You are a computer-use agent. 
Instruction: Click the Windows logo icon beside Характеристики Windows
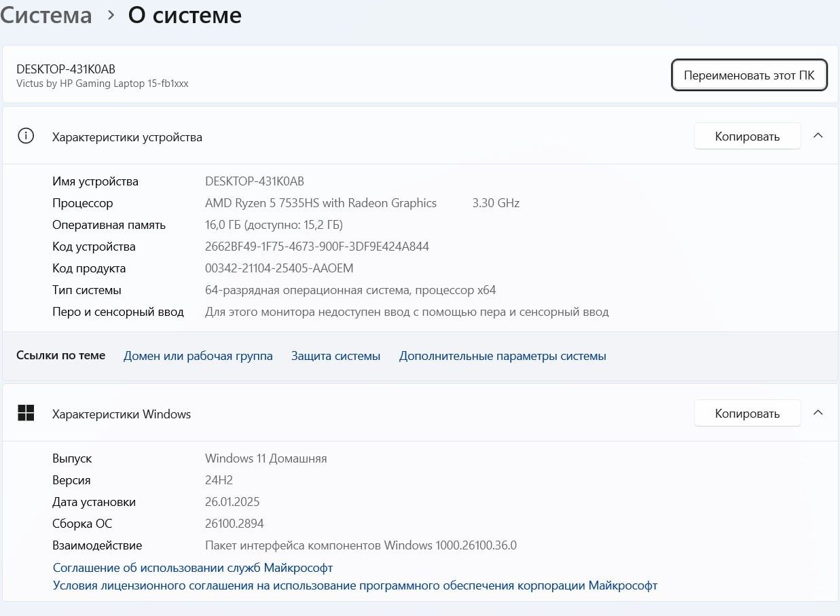26,413
